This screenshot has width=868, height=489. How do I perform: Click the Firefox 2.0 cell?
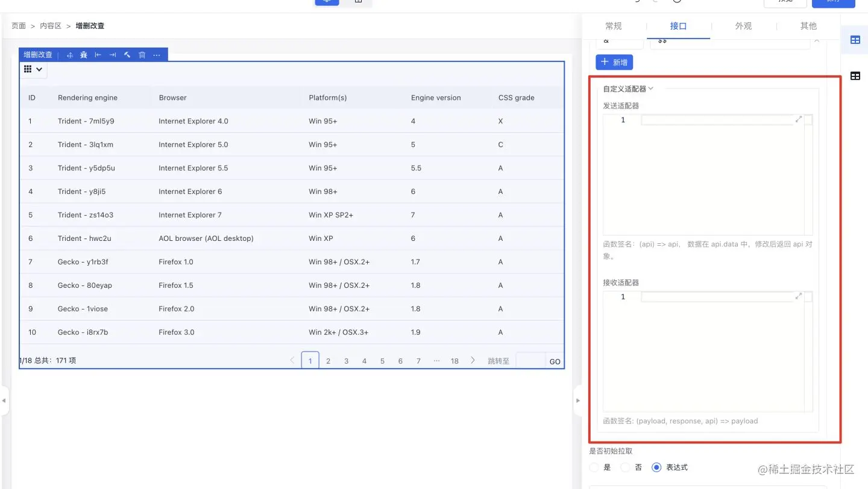click(x=177, y=309)
